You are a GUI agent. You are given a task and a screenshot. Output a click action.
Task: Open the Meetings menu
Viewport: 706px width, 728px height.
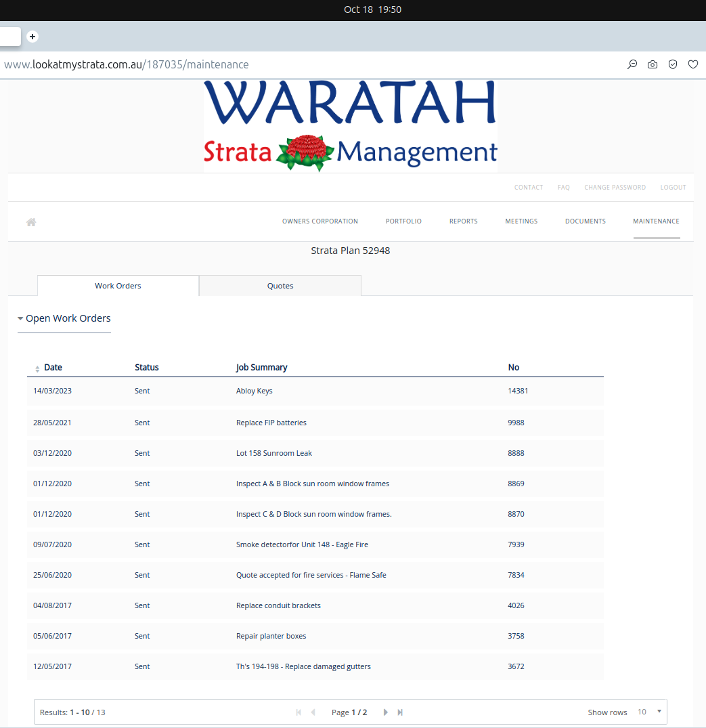click(x=521, y=221)
